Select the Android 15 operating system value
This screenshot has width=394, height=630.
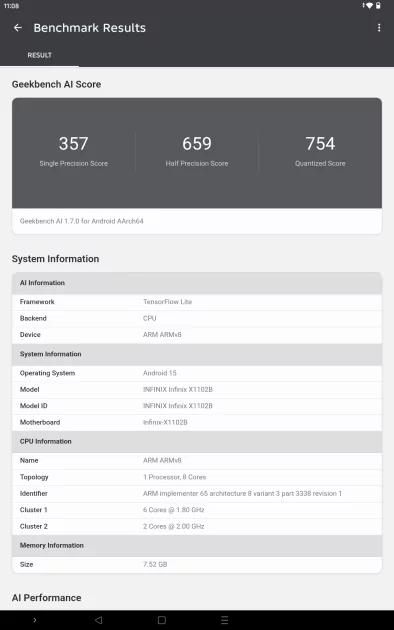tap(159, 373)
